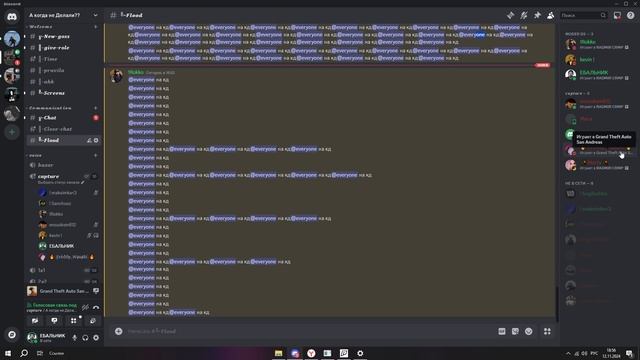Open soundboard in voice panel
This screenshot has height=360, width=640.
[93, 321]
